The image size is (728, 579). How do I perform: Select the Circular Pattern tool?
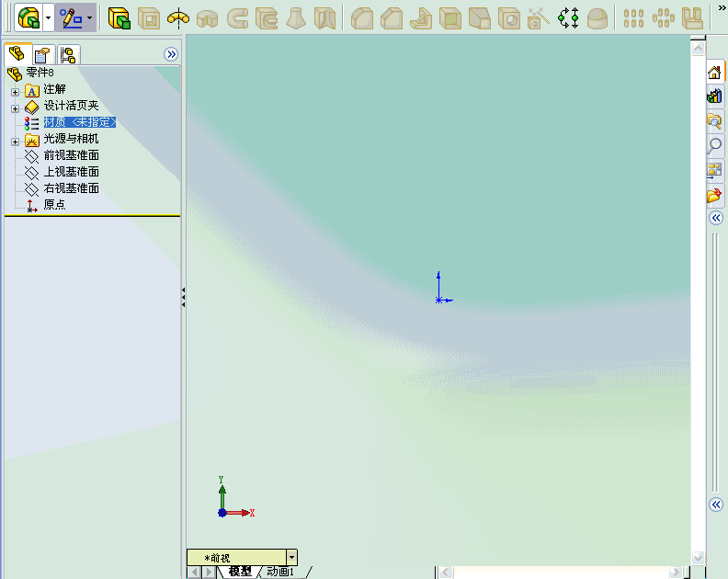click(x=664, y=19)
